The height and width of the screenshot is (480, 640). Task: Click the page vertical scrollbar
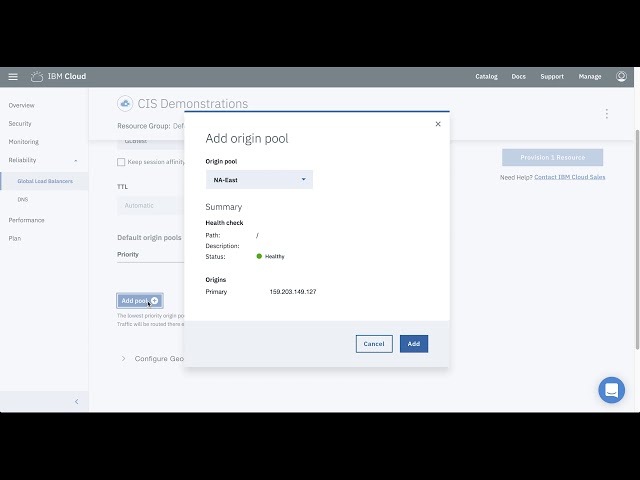pos(637,239)
